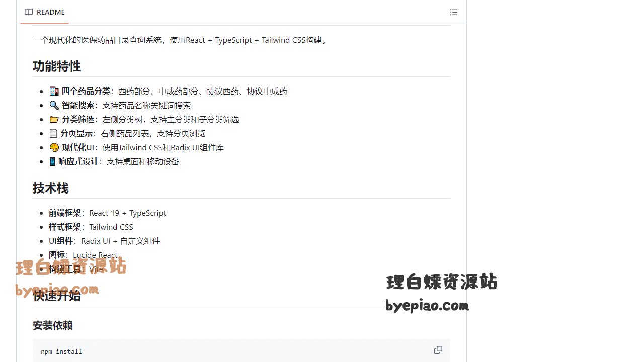The height and width of the screenshot is (362, 644).
Task: Copy the npm install command
Action: pos(438,350)
